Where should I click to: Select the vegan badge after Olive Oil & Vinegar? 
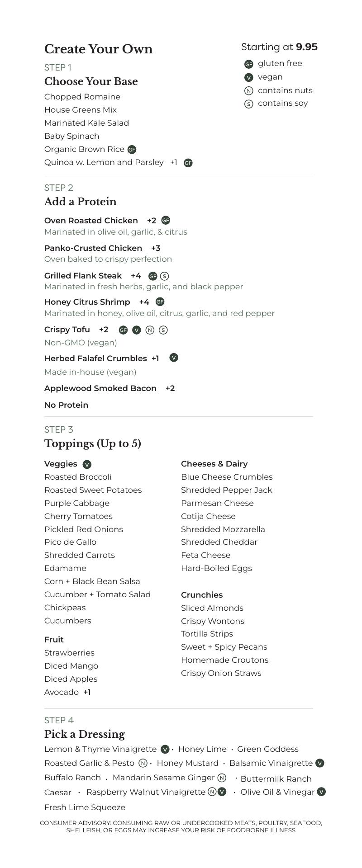(x=321, y=792)
